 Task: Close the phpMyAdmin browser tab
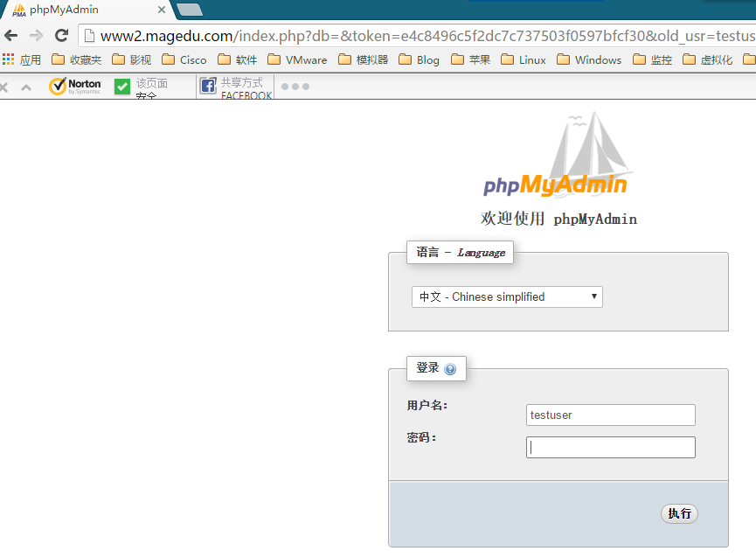coord(162,10)
